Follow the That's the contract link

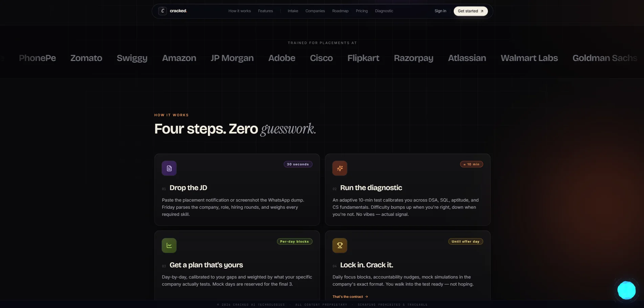pos(350,296)
